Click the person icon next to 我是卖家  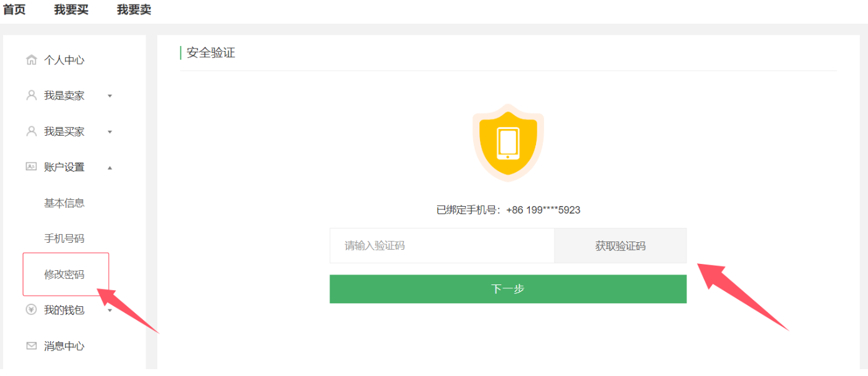pyautogui.click(x=31, y=96)
